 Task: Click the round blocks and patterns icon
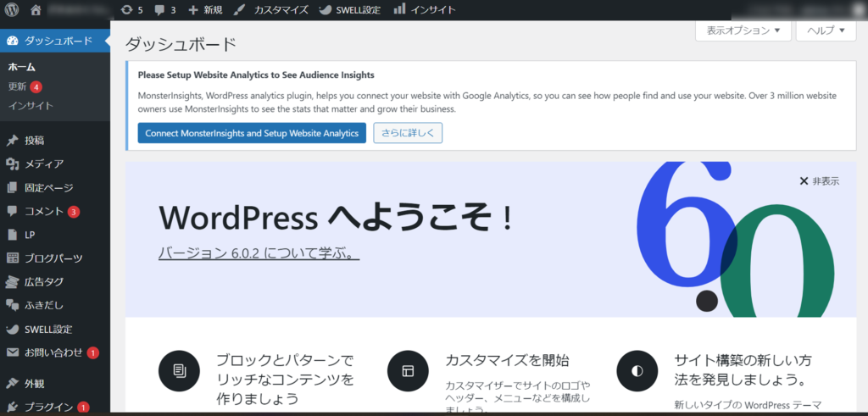pyautogui.click(x=179, y=370)
